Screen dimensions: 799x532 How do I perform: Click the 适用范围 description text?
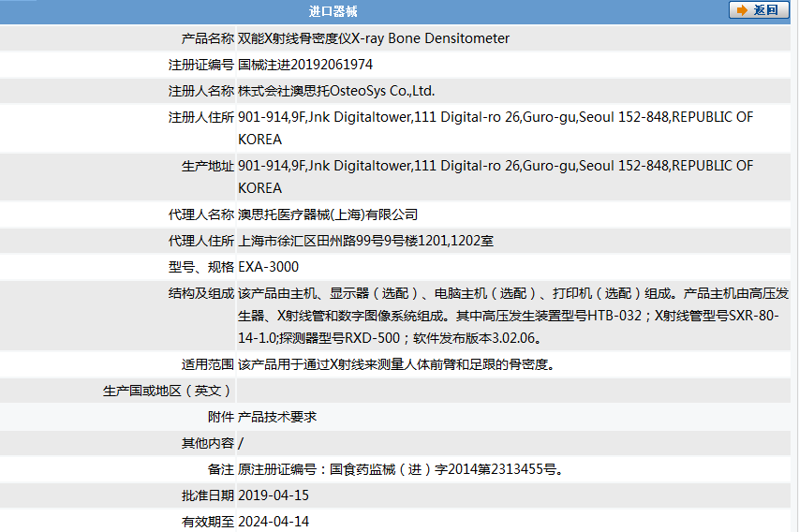(x=398, y=364)
